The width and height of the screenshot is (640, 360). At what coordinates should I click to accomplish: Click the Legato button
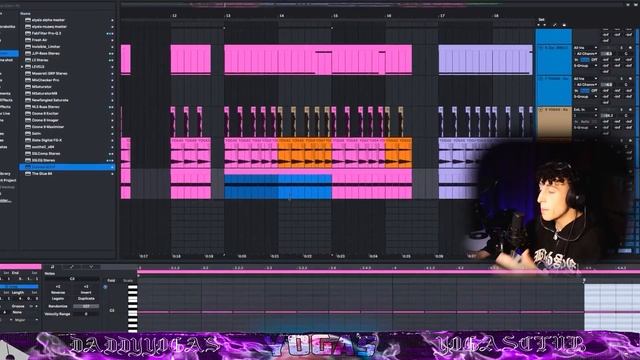tap(58, 299)
